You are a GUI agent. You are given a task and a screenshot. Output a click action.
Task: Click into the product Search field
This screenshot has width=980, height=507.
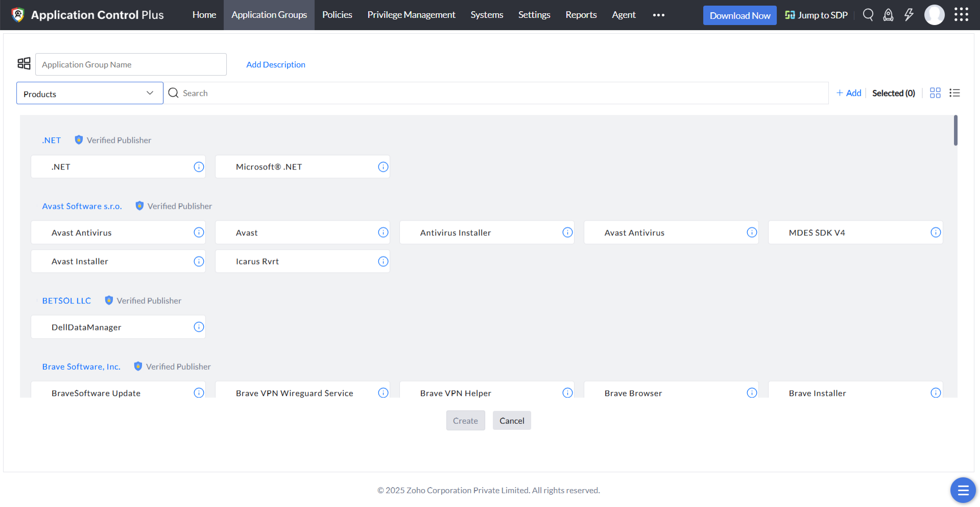coord(495,93)
